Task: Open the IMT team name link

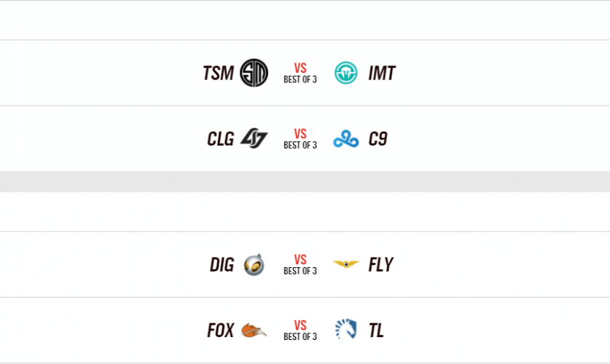Action: (382, 74)
